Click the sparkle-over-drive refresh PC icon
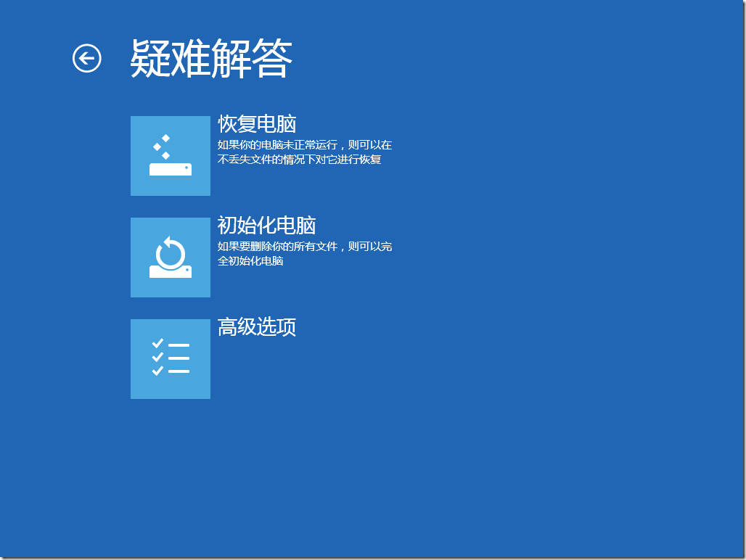Viewport: 746px width, 560px height. pyautogui.click(x=170, y=155)
